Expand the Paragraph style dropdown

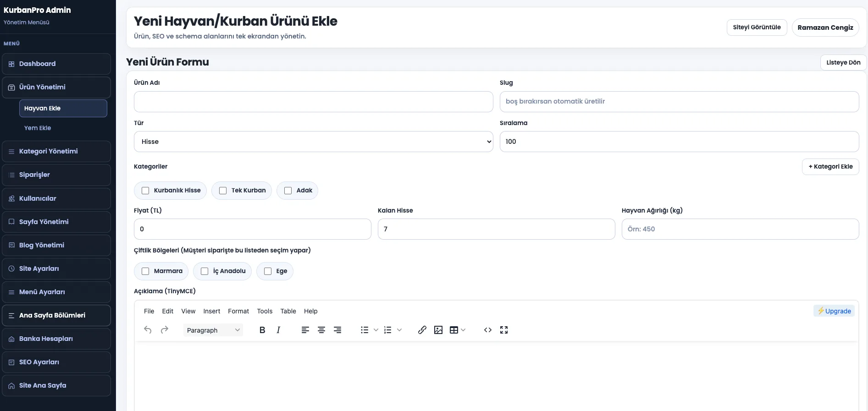(213, 330)
